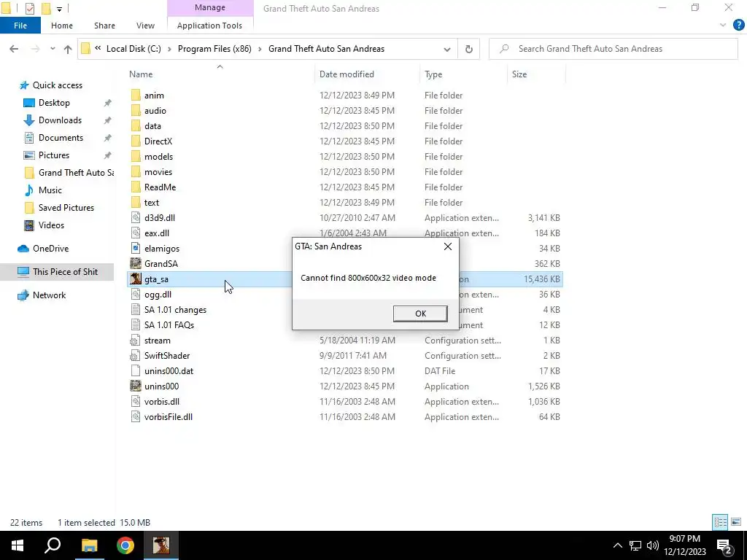Screen dimensions: 747x560
Task: Click the Manage contextual tab
Action: (x=209, y=7)
